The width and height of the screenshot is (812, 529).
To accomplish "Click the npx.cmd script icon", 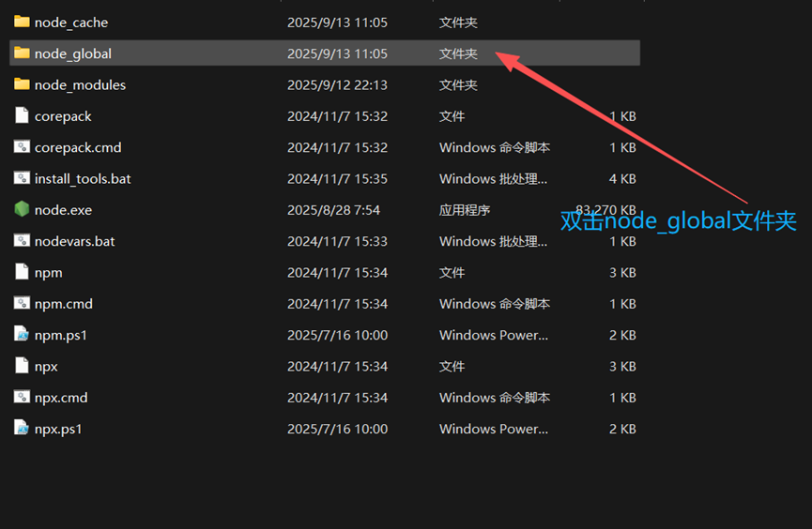I will click(x=22, y=397).
